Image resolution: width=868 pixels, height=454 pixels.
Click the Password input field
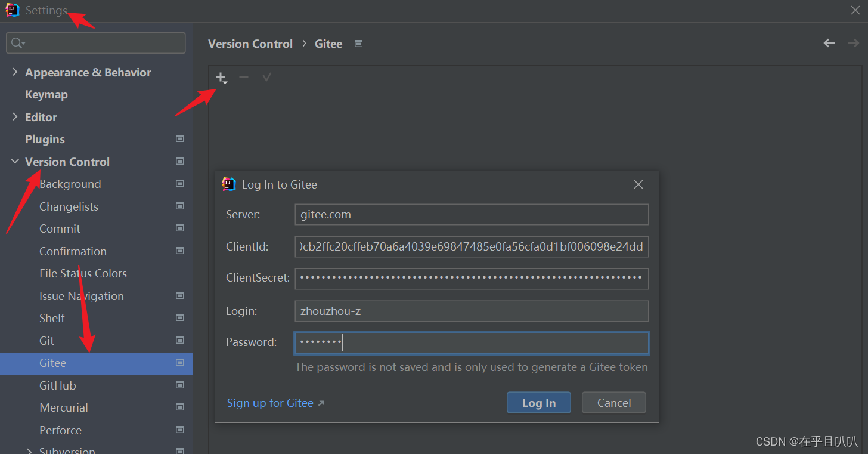pos(472,343)
